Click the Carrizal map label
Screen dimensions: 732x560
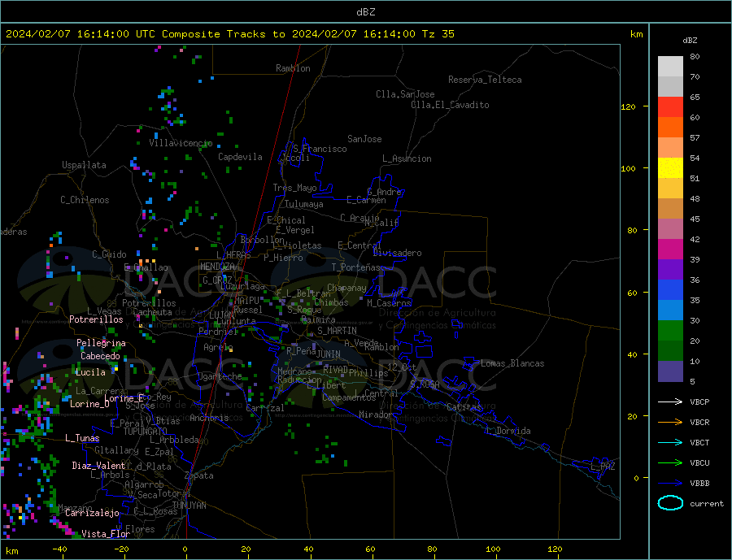click(265, 408)
